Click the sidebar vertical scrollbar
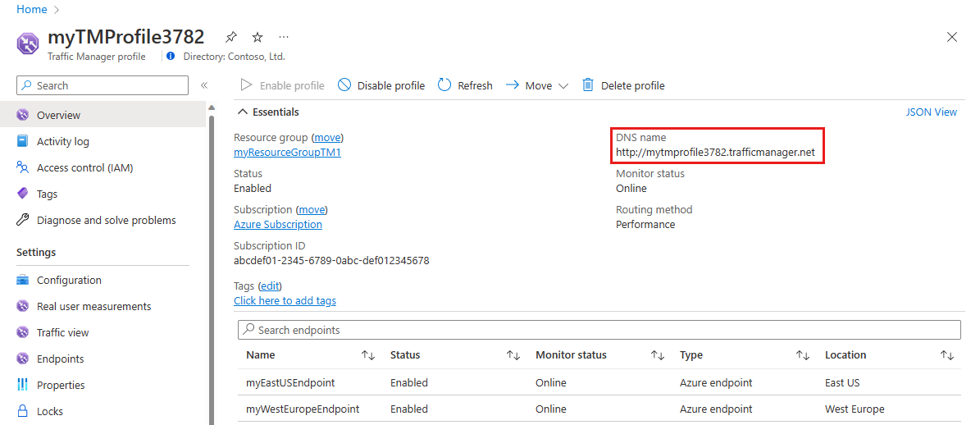Viewport: 980px width, 425px height. [212, 269]
